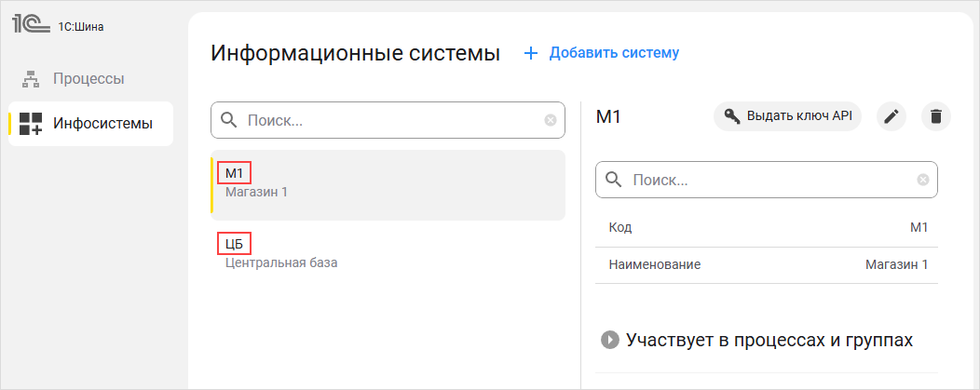Click the pencil edit icon for M1
The image size is (980, 390).
click(892, 116)
